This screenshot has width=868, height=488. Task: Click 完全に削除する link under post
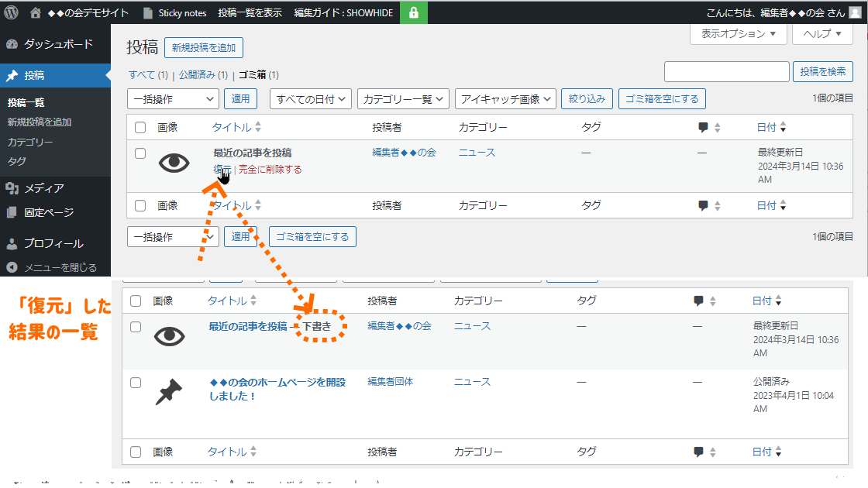click(x=270, y=170)
